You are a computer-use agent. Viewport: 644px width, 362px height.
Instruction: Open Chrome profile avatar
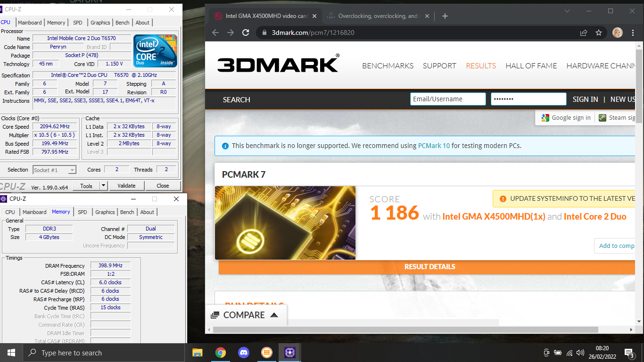[617, 33]
